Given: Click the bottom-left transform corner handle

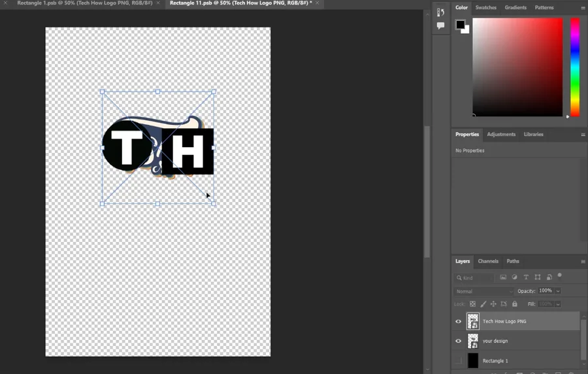Looking at the screenshot, I should pos(102,204).
